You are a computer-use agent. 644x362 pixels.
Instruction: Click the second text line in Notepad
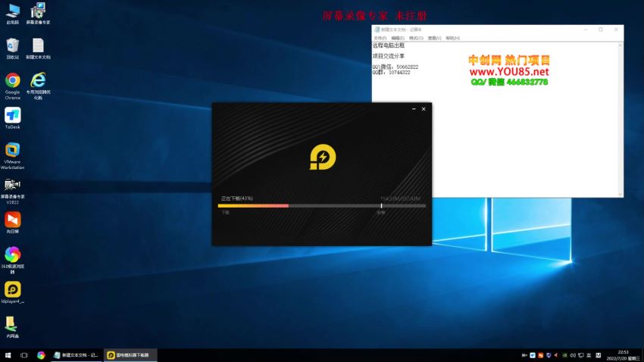point(388,56)
